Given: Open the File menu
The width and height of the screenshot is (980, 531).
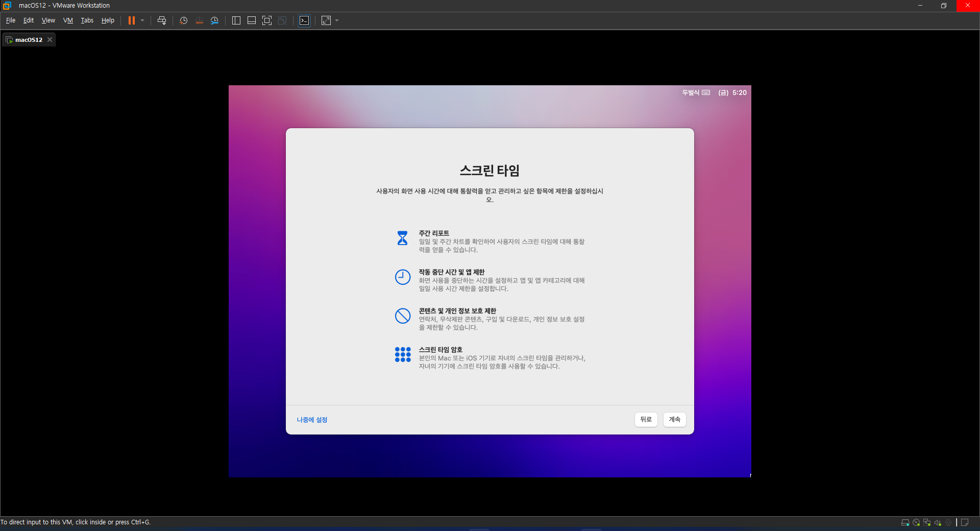Looking at the screenshot, I should 11,20.
